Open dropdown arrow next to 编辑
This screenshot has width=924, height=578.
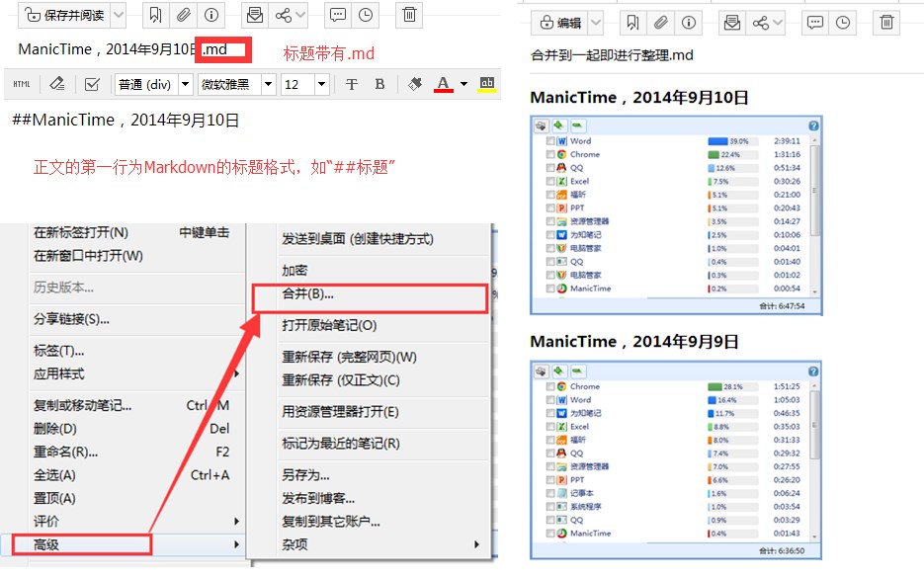click(596, 23)
